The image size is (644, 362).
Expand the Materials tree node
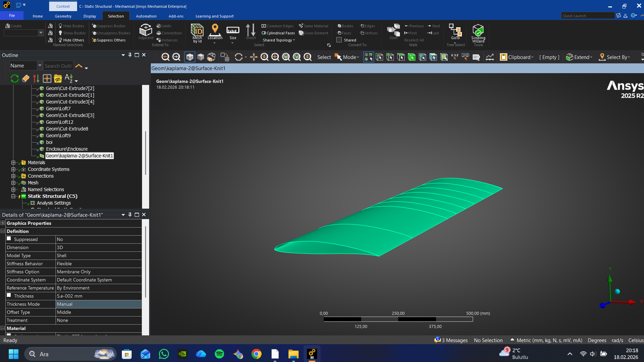point(13,162)
